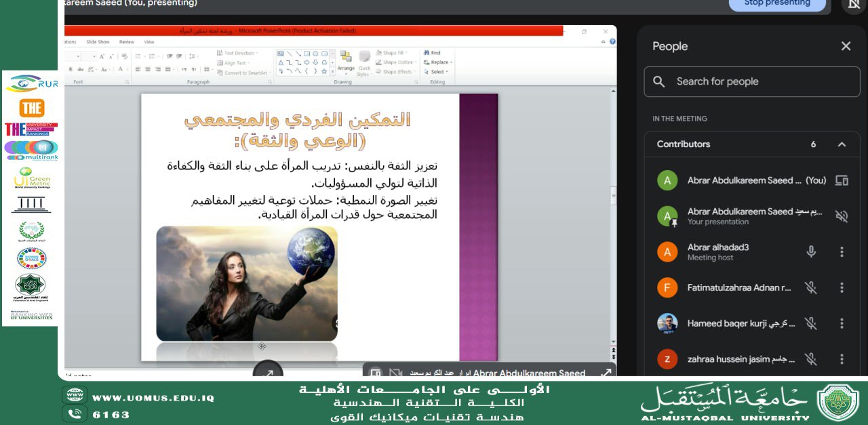This screenshot has width=868, height=425.
Task: Click the muted mic next to Fatimatulzahraa
Action: (811, 287)
